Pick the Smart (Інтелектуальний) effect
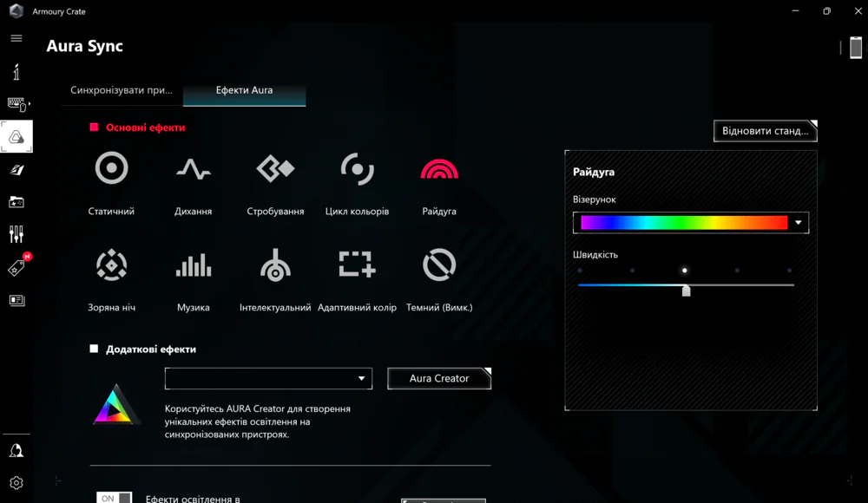 click(275, 265)
